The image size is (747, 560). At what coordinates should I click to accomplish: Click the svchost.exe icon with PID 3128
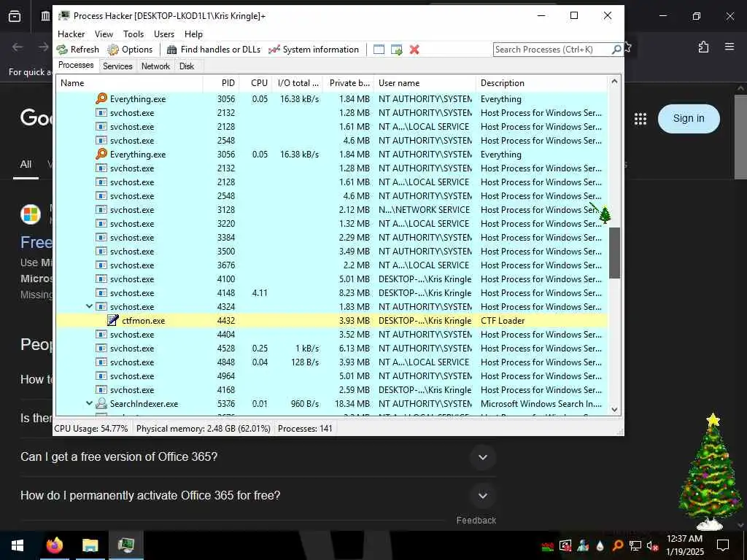coord(101,209)
